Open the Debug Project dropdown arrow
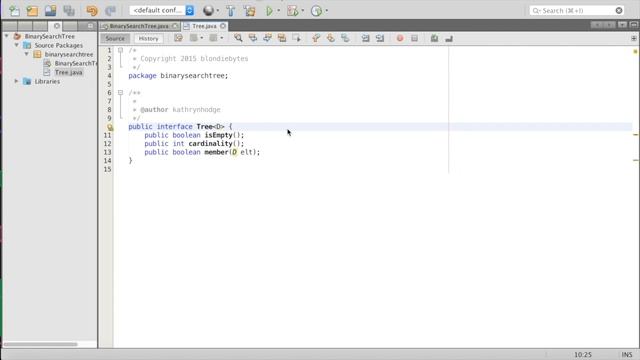This screenshot has width=640, height=360. click(302, 11)
